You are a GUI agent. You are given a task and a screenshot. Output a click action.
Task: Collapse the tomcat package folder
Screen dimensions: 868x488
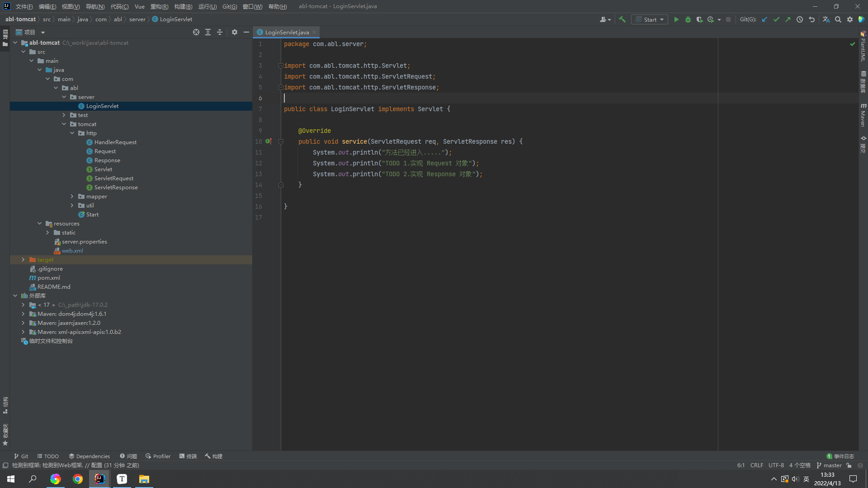click(x=64, y=124)
